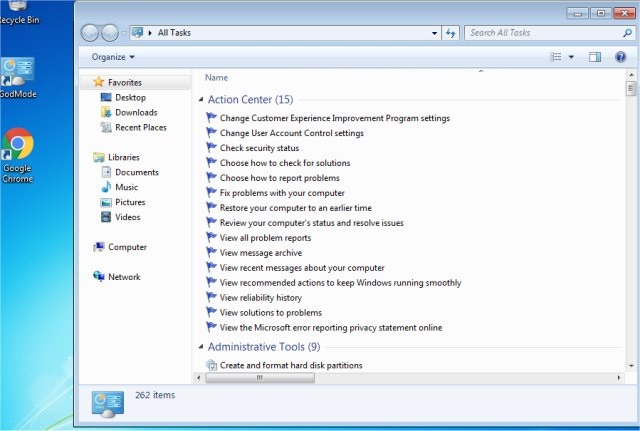Open View reliability history task
Screen dimensions: 640x431
point(260,298)
